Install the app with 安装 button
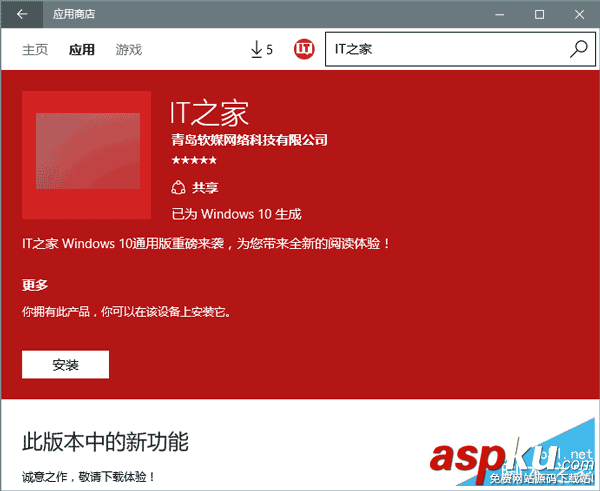Screen dimensions: 600x491 point(65,365)
